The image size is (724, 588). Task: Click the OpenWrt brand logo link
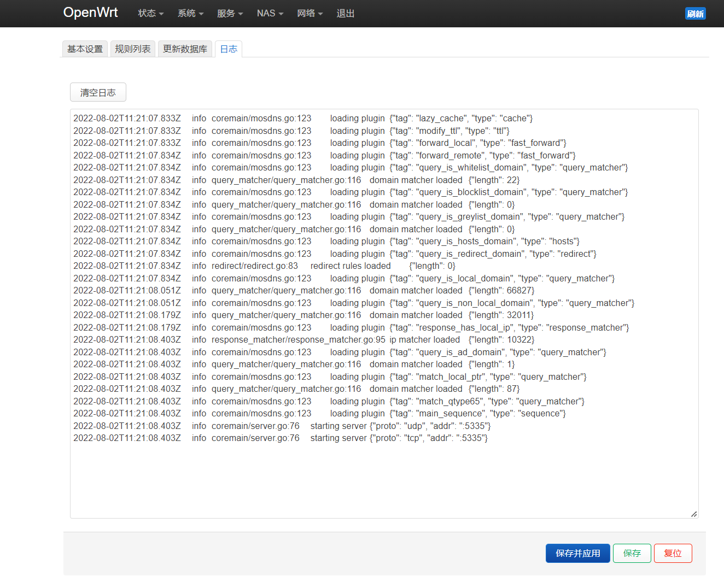pos(90,13)
